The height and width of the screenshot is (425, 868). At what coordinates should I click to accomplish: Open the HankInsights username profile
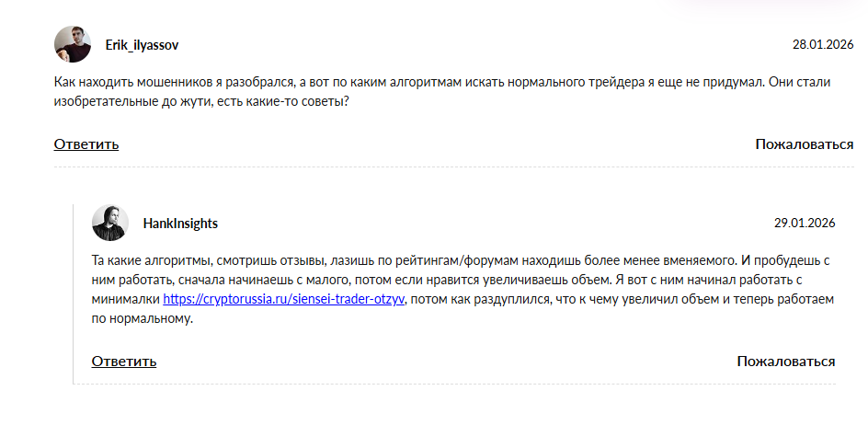180,224
